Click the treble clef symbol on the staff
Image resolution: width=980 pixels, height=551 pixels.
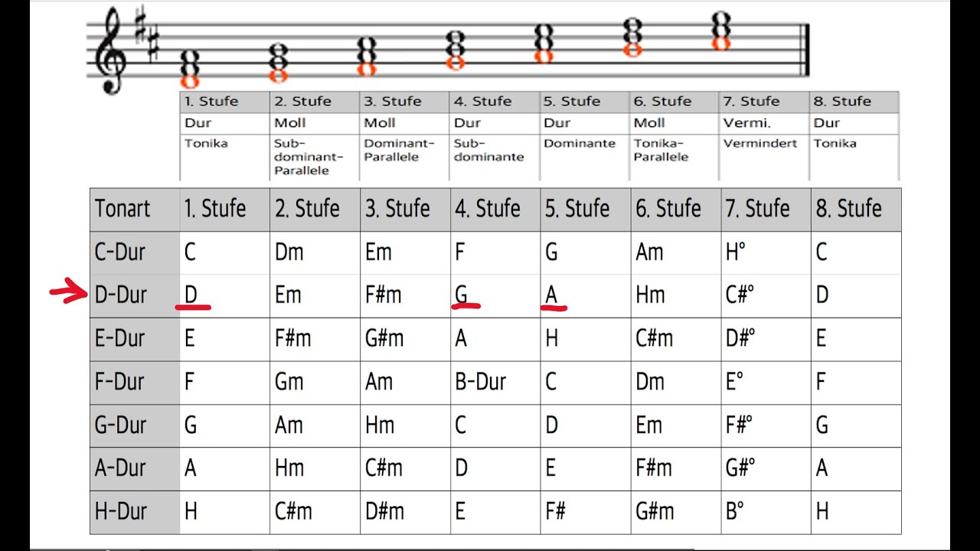click(x=109, y=52)
